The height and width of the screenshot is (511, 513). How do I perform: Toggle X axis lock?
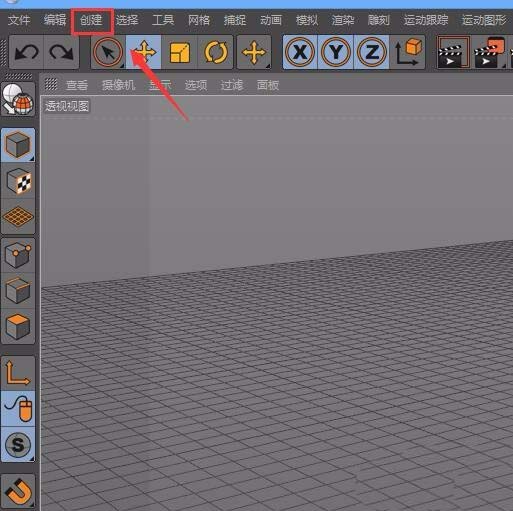300,52
